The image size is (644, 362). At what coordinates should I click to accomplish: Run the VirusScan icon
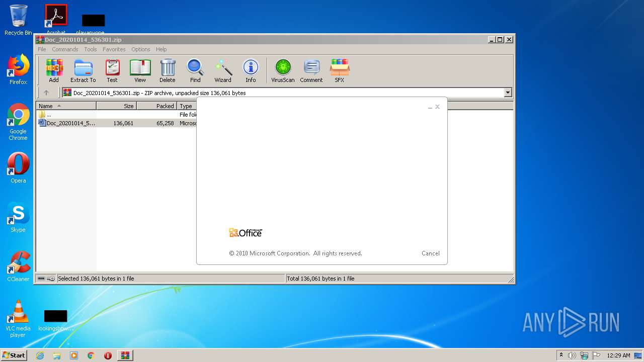pos(283,70)
